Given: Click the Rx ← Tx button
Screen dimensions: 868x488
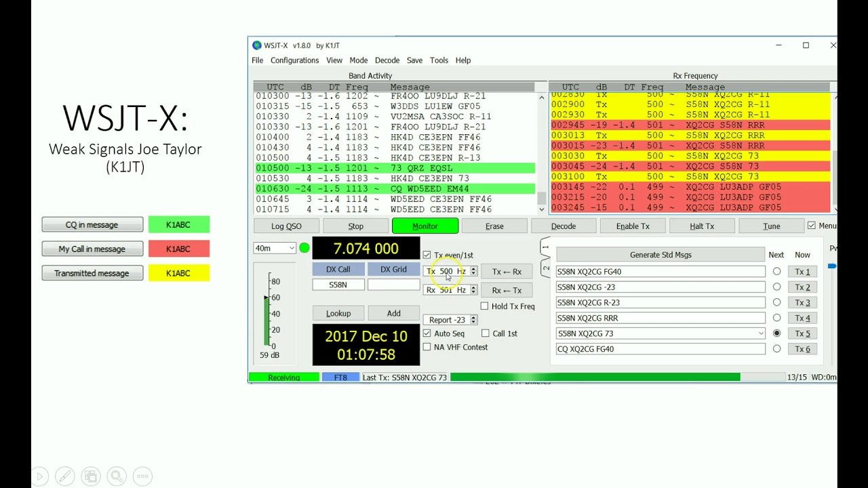Looking at the screenshot, I should 507,290.
